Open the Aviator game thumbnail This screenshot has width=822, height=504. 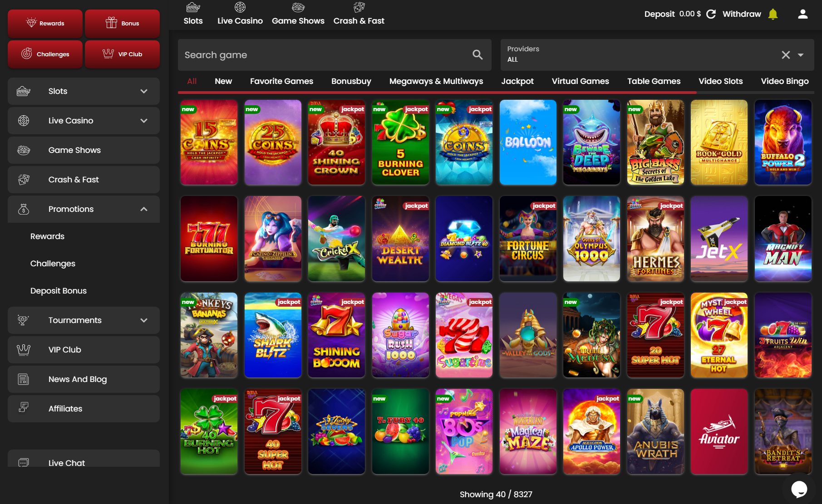(x=719, y=431)
